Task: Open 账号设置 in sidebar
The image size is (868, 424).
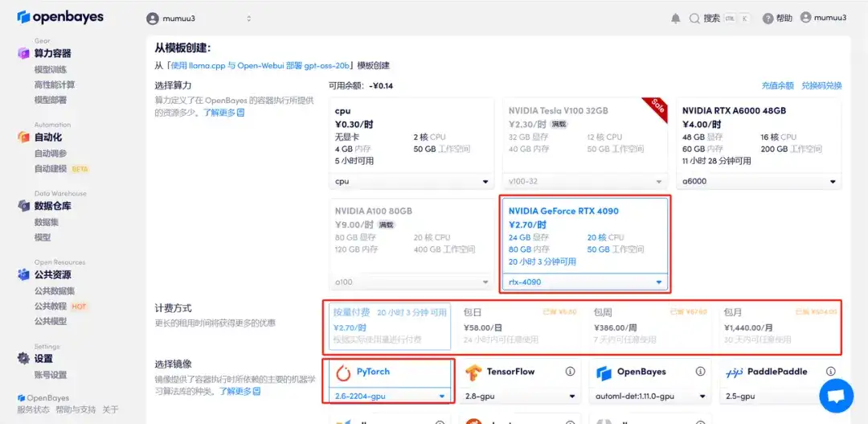Action: [x=51, y=375]
